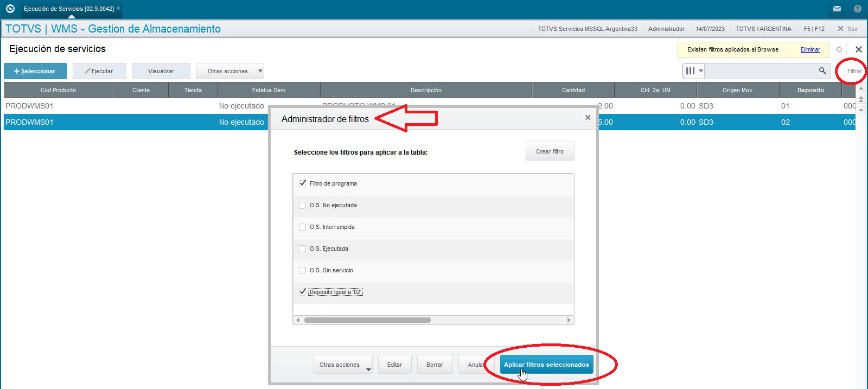Sort by Cliente column header

coord(141,90)
